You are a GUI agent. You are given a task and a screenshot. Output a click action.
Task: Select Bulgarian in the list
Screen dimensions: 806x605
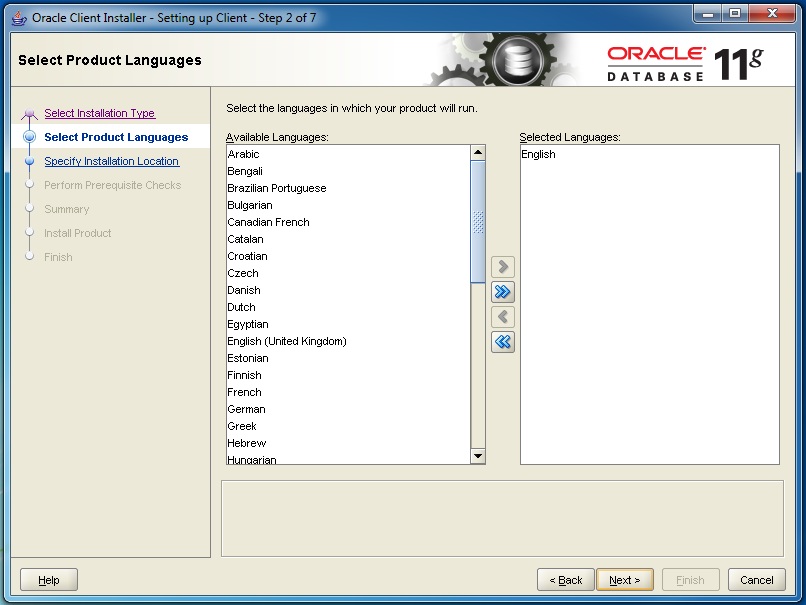348,205
